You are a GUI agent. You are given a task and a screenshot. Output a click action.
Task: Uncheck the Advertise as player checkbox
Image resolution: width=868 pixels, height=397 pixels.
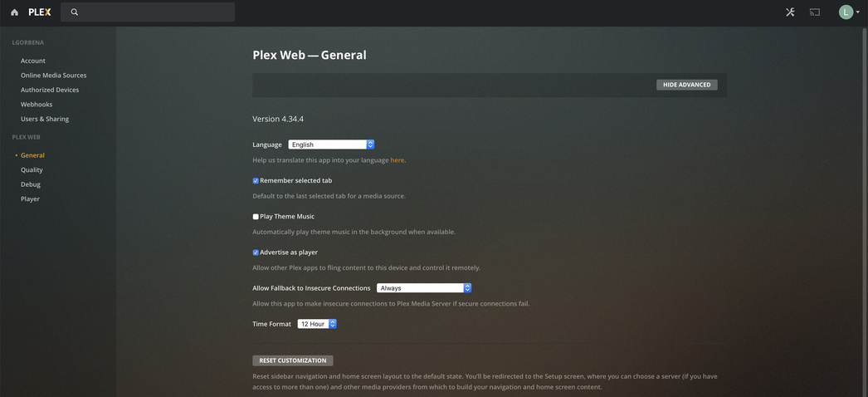[x=256, y=252]
